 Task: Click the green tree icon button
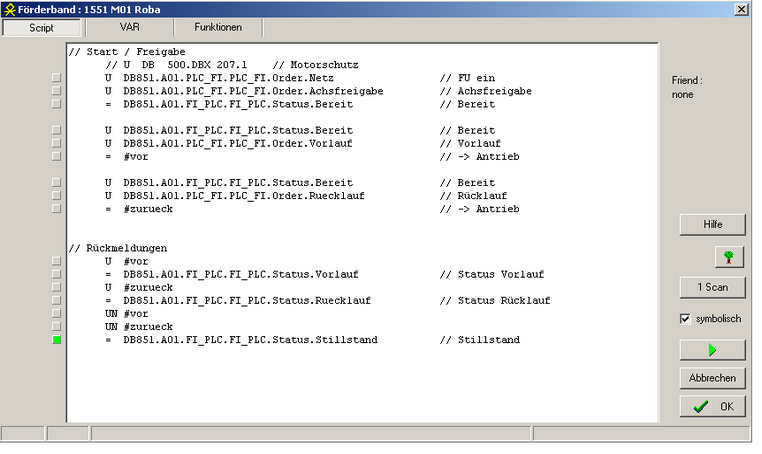[x=729, y=257]
